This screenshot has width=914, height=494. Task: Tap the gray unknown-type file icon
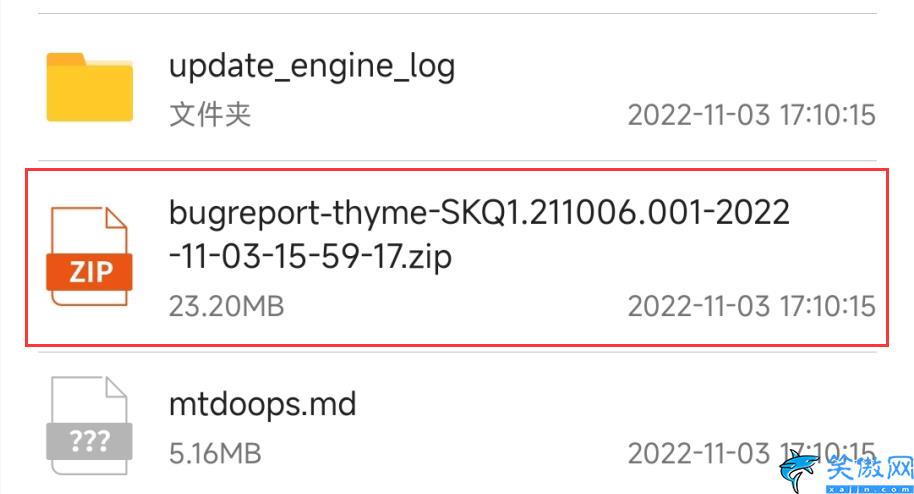click(x=89, y=426)
